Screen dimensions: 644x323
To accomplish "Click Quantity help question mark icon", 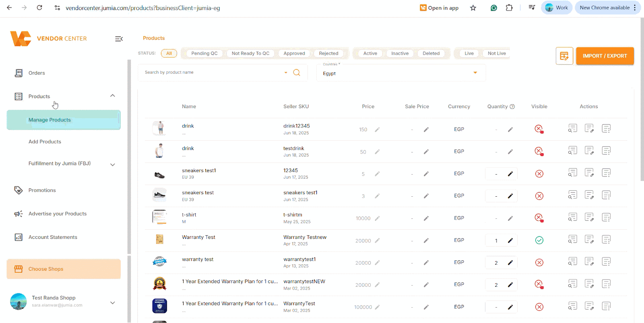I will tap(512, 107).
